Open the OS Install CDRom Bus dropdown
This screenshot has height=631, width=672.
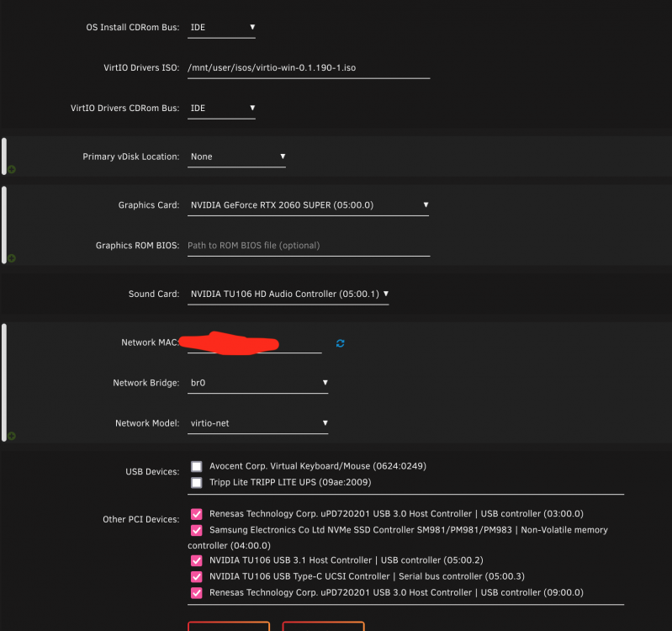221,28
